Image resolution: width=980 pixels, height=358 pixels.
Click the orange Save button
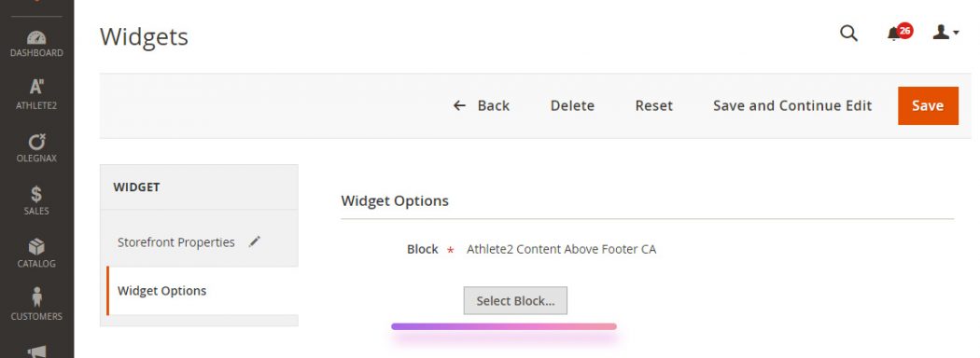click(928, 105)
